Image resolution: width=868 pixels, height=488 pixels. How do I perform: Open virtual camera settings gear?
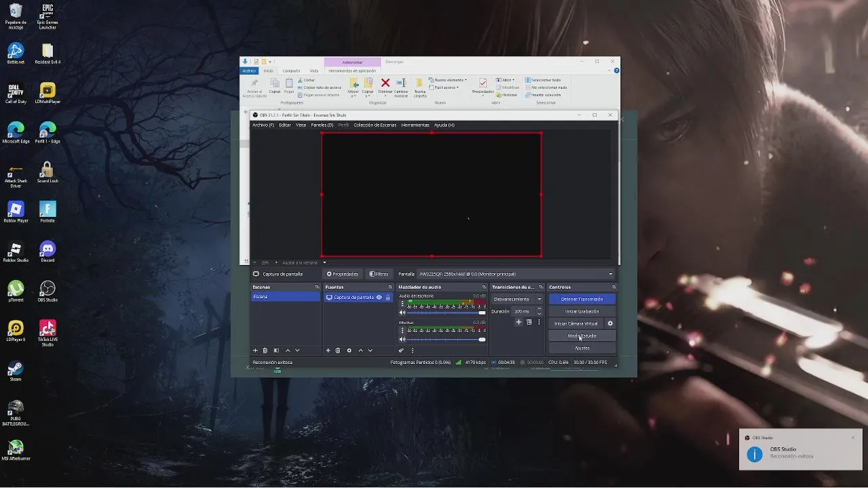(x=610, y=323)
